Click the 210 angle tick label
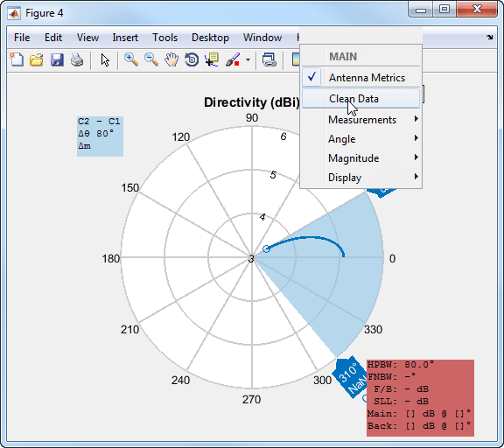This screenshot has width=504, height=448. (129, 329)
